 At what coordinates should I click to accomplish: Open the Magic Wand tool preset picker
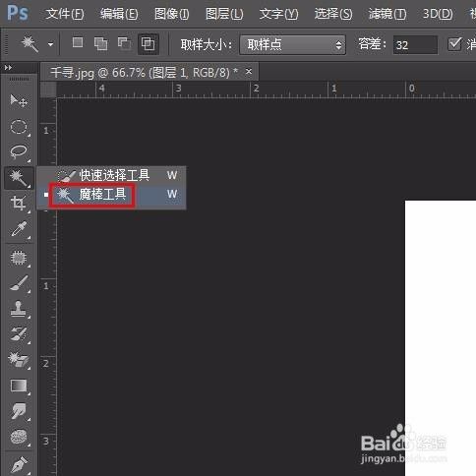(x=50, y=44)
